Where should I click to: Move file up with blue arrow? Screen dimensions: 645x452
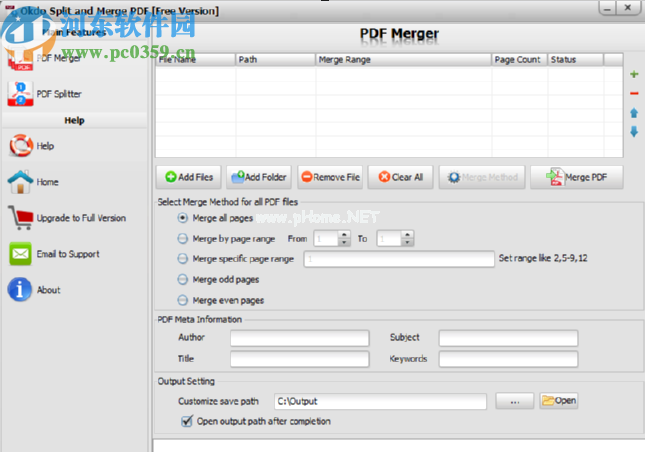634,113
